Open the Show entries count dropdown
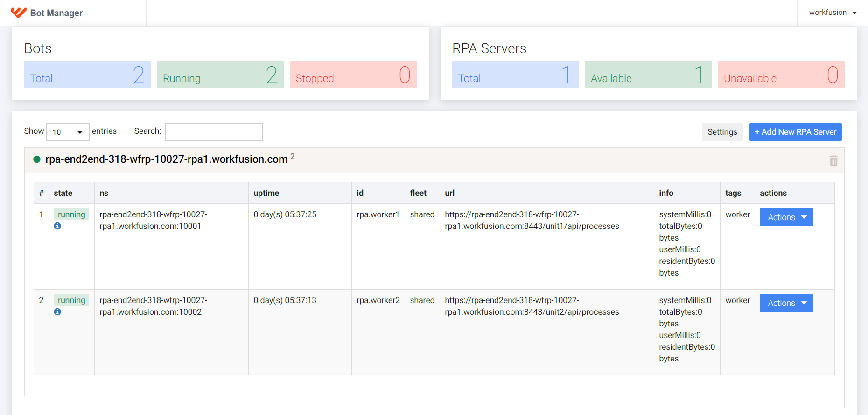 pos(68,132)
